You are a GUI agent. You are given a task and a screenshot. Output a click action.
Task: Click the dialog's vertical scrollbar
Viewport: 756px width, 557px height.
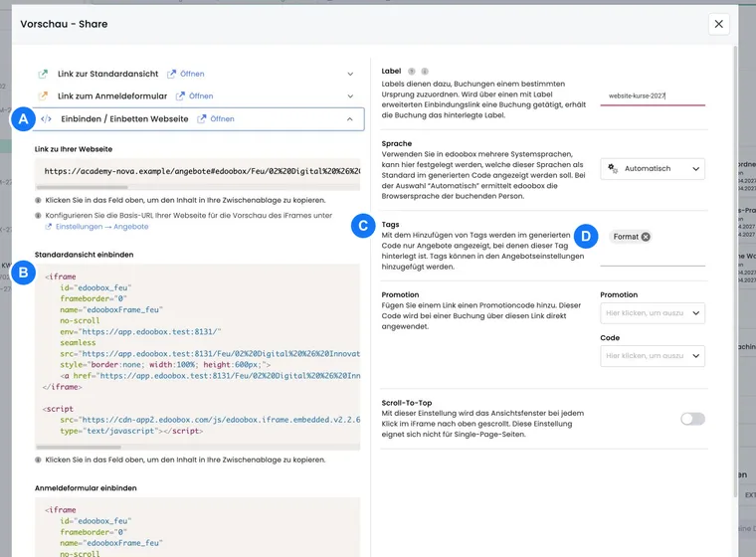point(735,271)
